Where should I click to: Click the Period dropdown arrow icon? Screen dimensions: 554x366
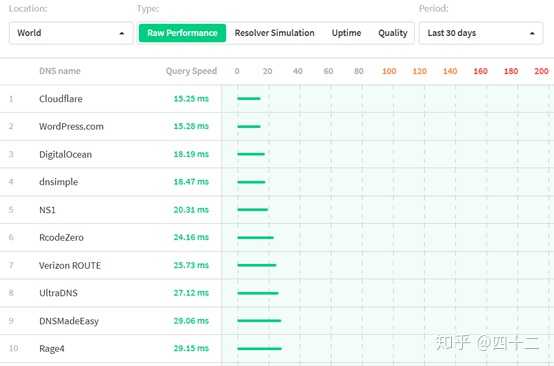[x=532, y=33]
